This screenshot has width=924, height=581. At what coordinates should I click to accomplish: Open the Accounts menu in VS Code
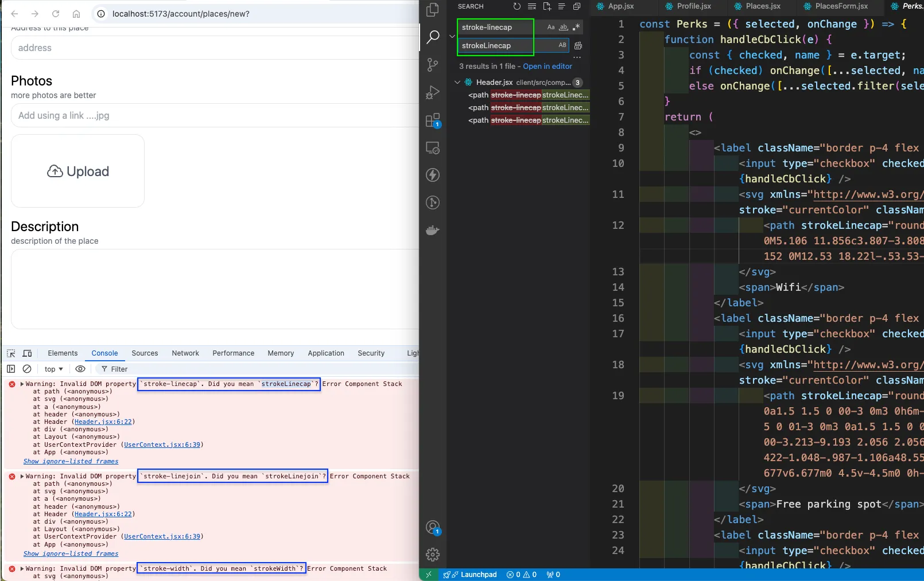tap(433, 528)
